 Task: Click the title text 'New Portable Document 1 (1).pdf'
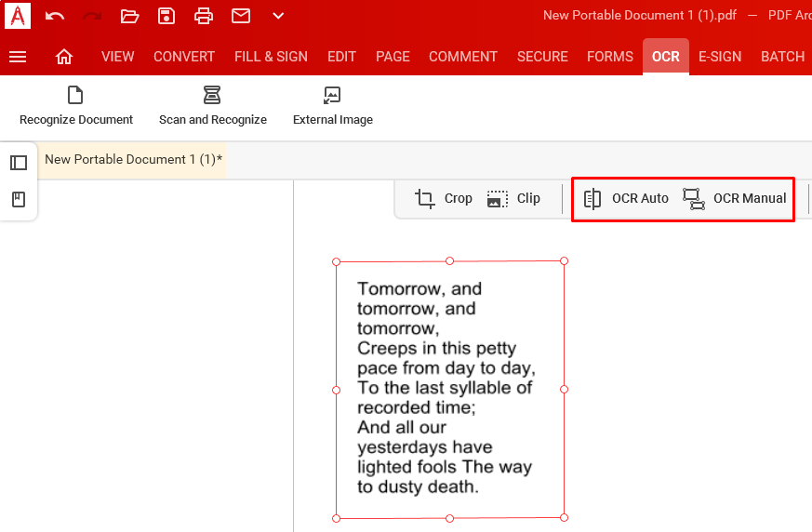[640, 16]
